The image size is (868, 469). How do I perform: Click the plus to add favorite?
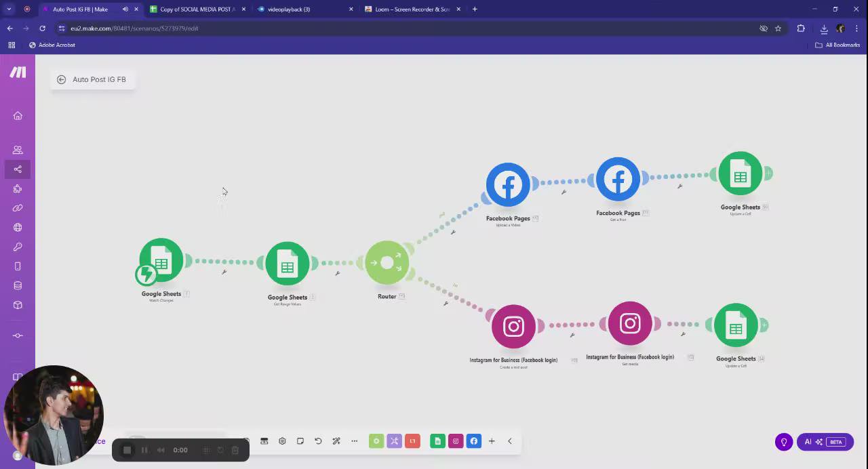[x=492, y=441]
